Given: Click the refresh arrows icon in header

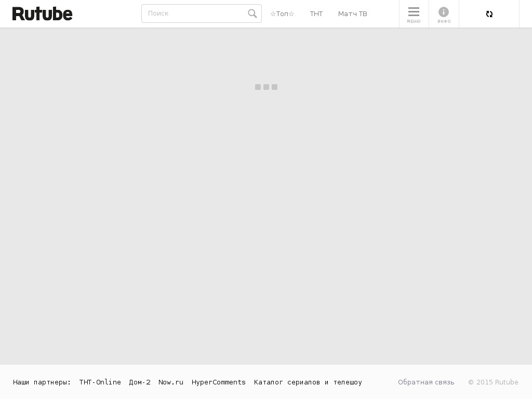Looking at the screenshot, I should click(x=489, y=14).
